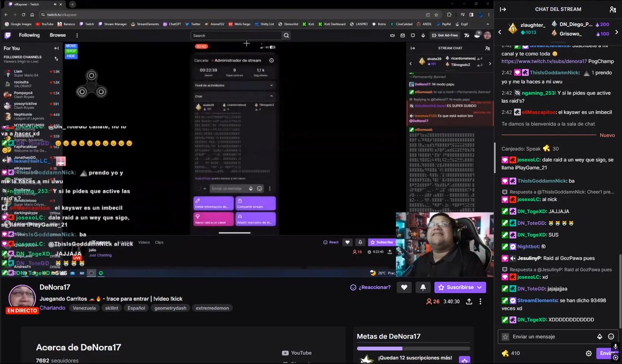
Task: Show the next gifter leaderboard entry
Action: click(x=617, y=32)
